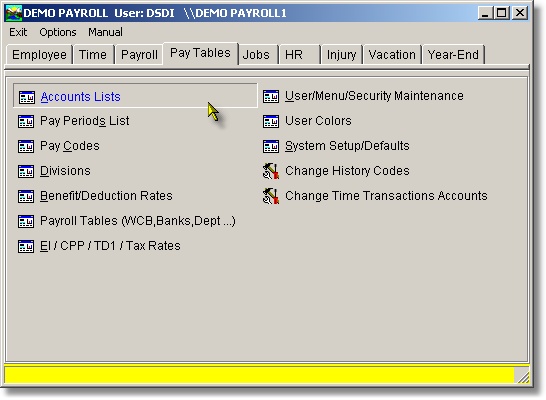Switch to the Employee tab
Screen dimensions: 546x400
point(39,55)
